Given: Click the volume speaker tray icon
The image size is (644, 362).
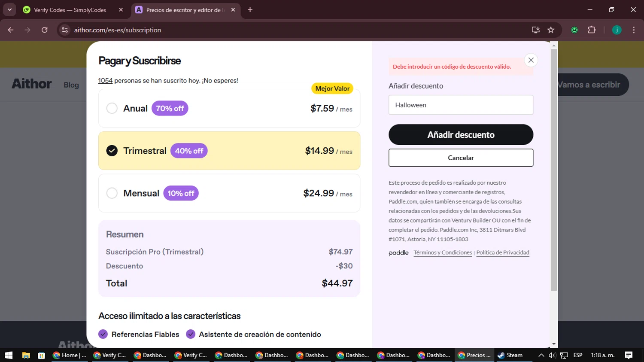Looking at the screenshot, I should coord(552,355).
